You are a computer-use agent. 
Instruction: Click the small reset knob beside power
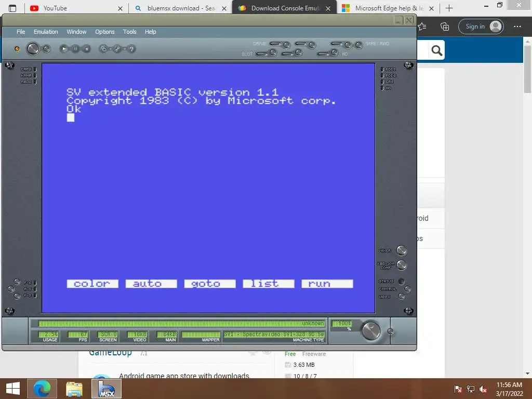(x=46, y=49)
